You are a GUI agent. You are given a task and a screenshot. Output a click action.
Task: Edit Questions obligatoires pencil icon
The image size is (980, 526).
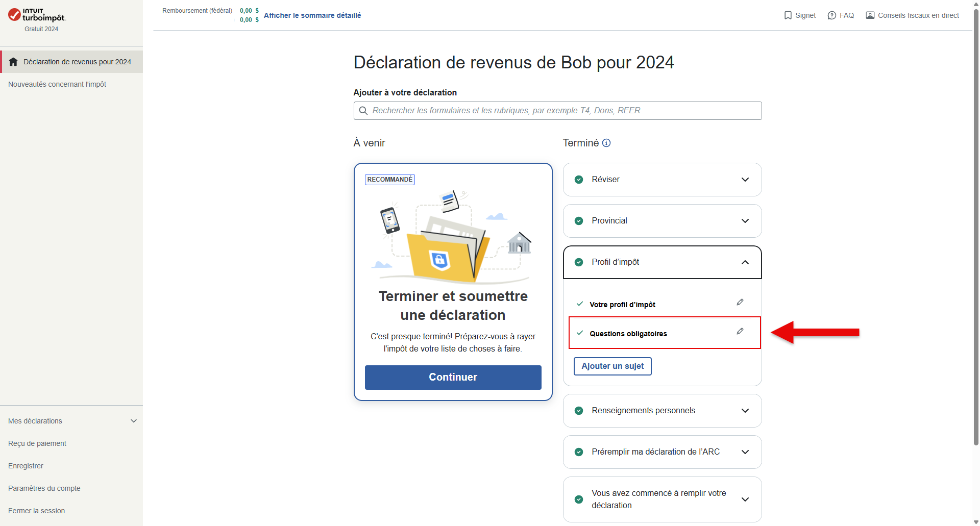tap(740, 331)
